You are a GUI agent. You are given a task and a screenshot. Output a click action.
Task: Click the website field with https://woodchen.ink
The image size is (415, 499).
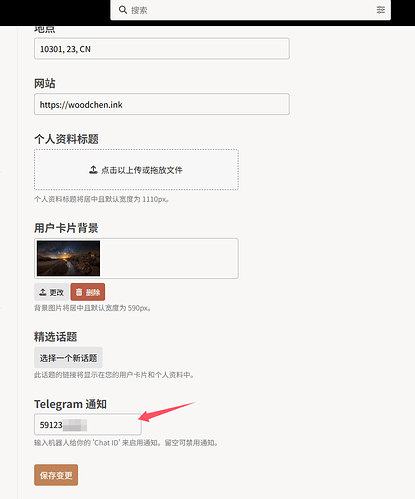click(x=162, y=104)
